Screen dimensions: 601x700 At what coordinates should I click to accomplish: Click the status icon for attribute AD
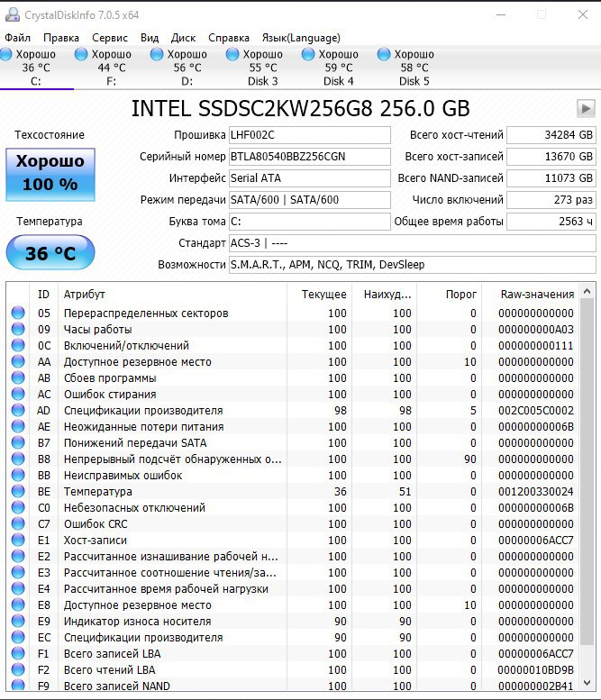18,410
